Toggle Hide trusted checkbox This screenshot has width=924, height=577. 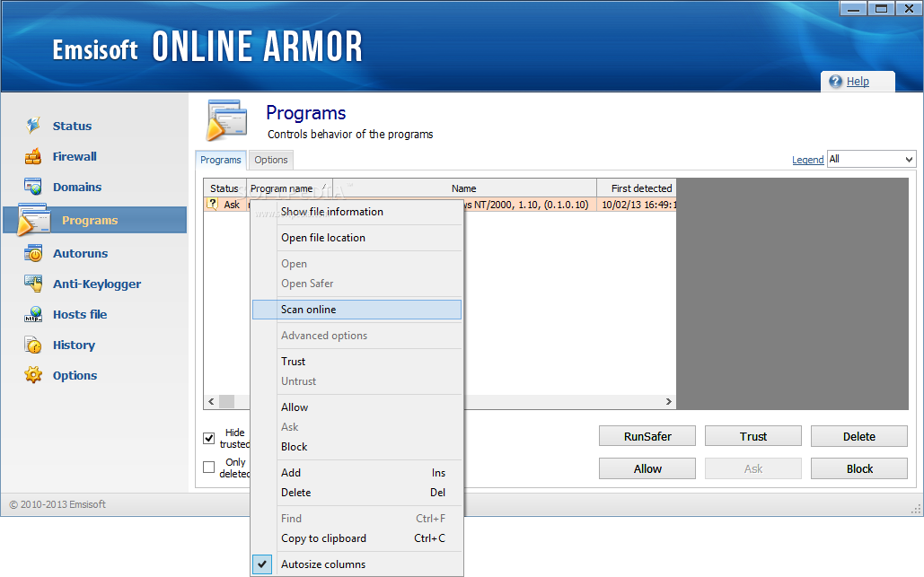pyautogui.click(x=208, y=438)
